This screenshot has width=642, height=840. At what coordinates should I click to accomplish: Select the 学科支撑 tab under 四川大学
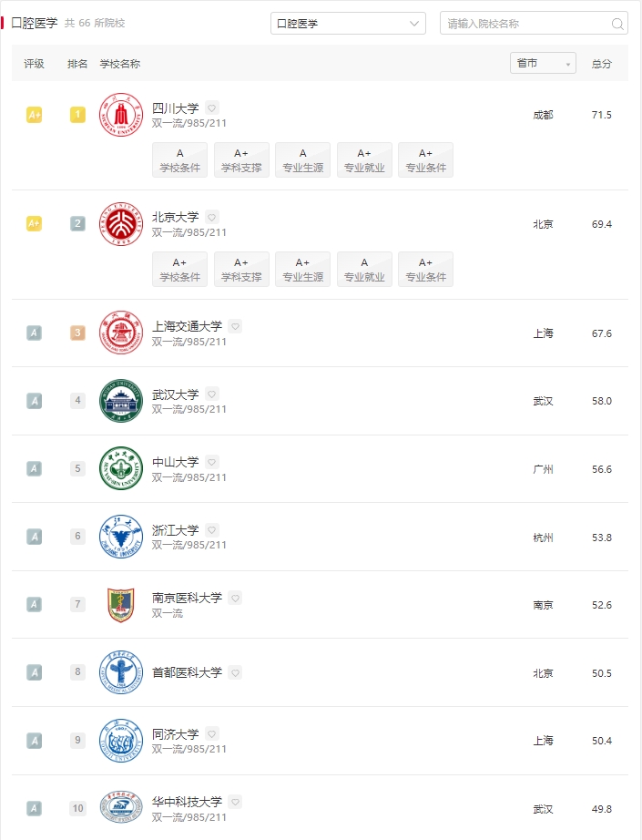tap(241, 160)
